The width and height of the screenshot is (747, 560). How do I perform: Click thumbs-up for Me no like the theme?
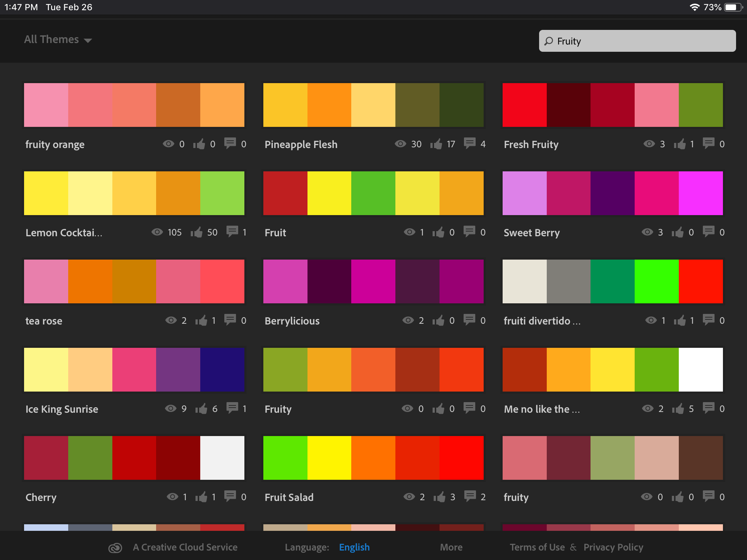678,408
